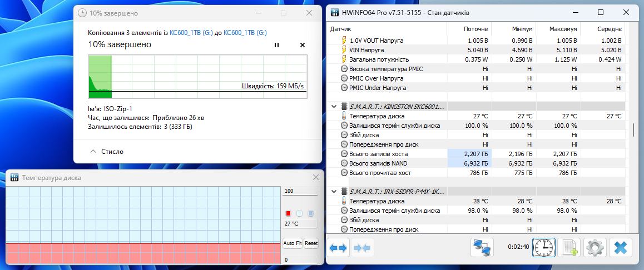Collapse the S.M.A.R.T.: IRX-SSDPR-P44X-1K group
This screenshot has width=644, height=270.
334,192
